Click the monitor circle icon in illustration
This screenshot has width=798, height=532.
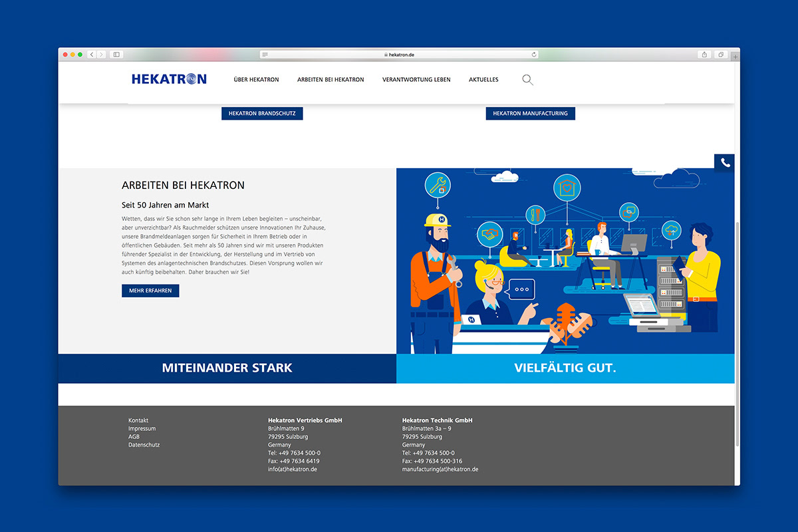tap(628, 213)
